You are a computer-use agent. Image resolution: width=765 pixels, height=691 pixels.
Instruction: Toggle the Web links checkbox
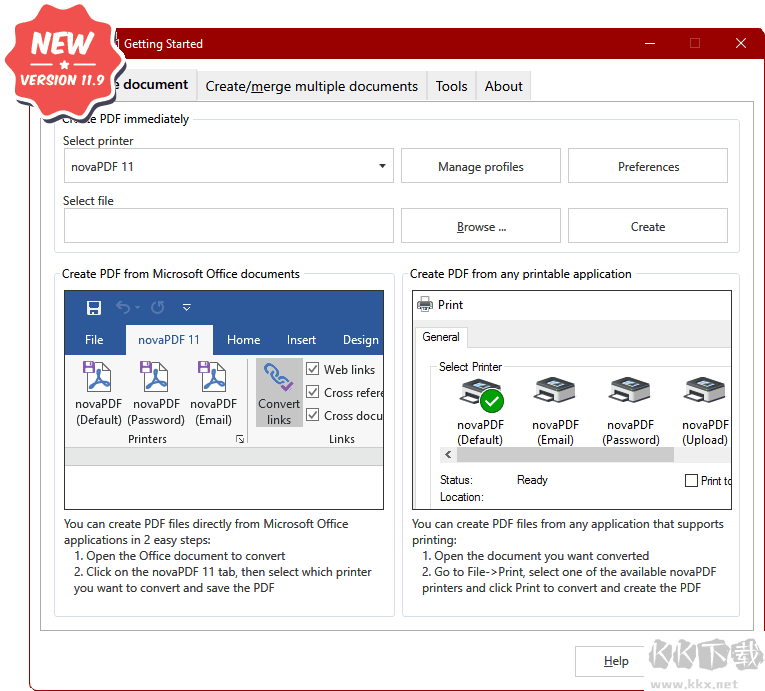point(313,369)
